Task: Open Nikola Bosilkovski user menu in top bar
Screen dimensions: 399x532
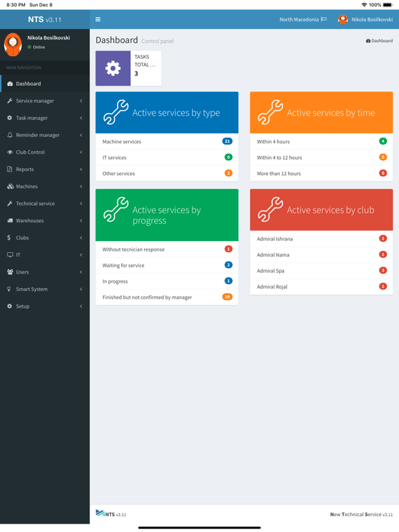Action: [366, 19]
